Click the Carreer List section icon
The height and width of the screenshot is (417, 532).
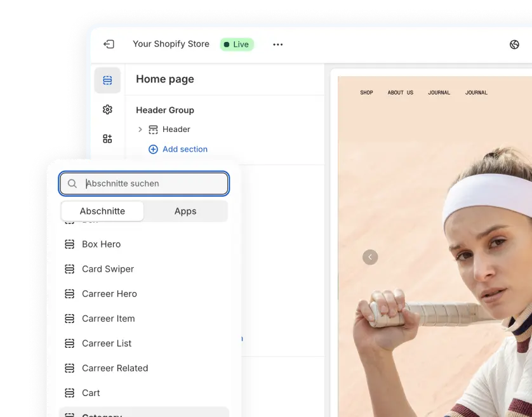coord(70,343)
